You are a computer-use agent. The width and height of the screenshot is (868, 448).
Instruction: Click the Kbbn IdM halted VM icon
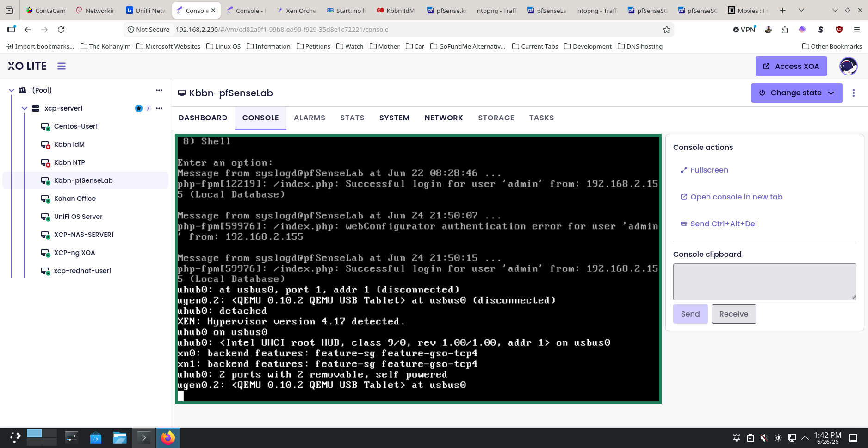point(45,145)
